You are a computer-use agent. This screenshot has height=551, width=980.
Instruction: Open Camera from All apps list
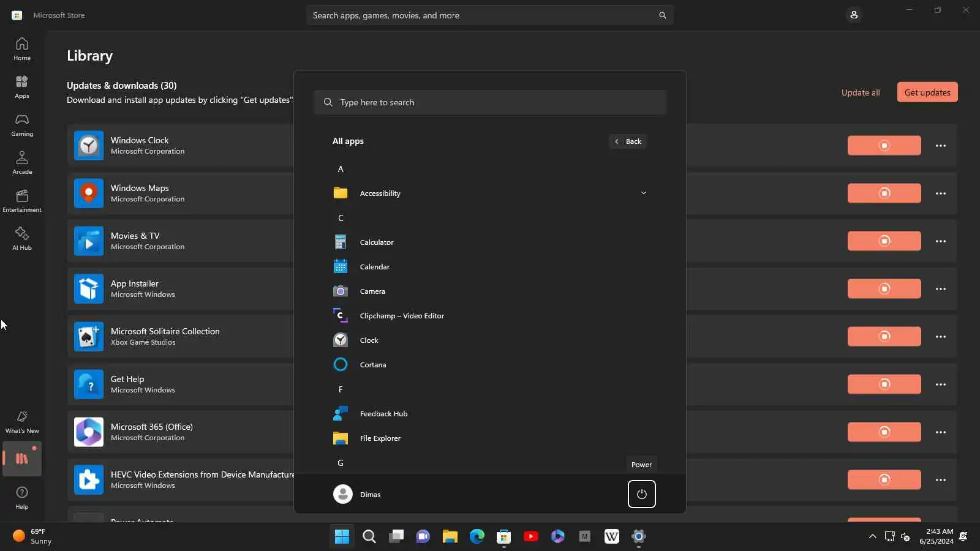(490, 291)
